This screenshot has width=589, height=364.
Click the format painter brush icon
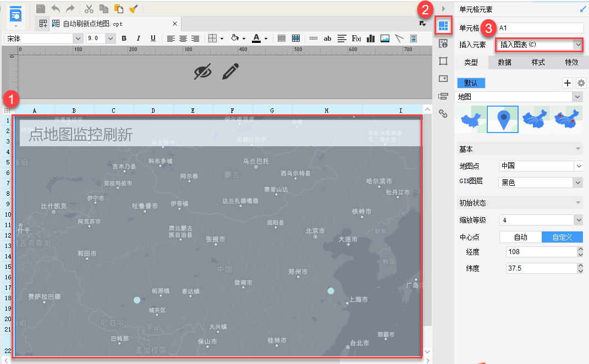[133, 9]
